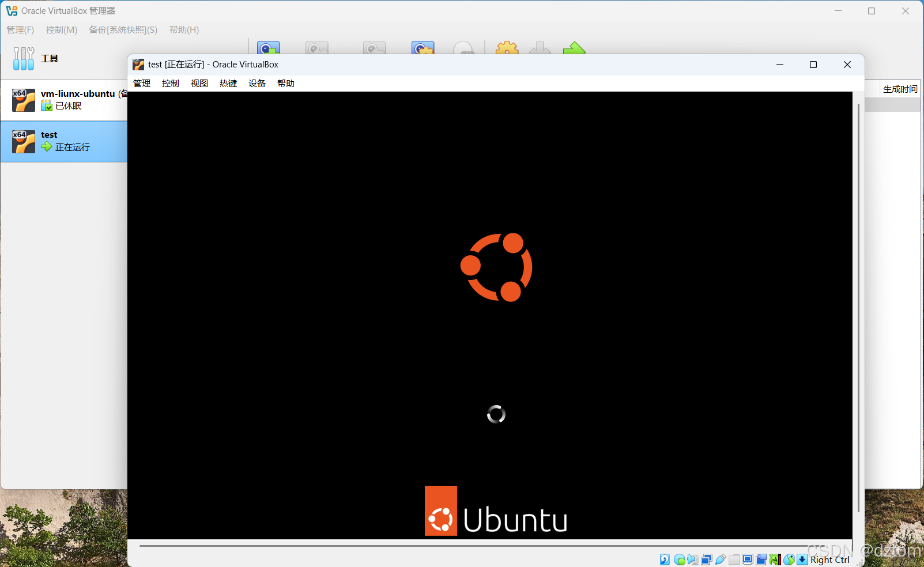Click the VirtualBox icon in test window title bar
924x567 pixels.
point(138,65)
